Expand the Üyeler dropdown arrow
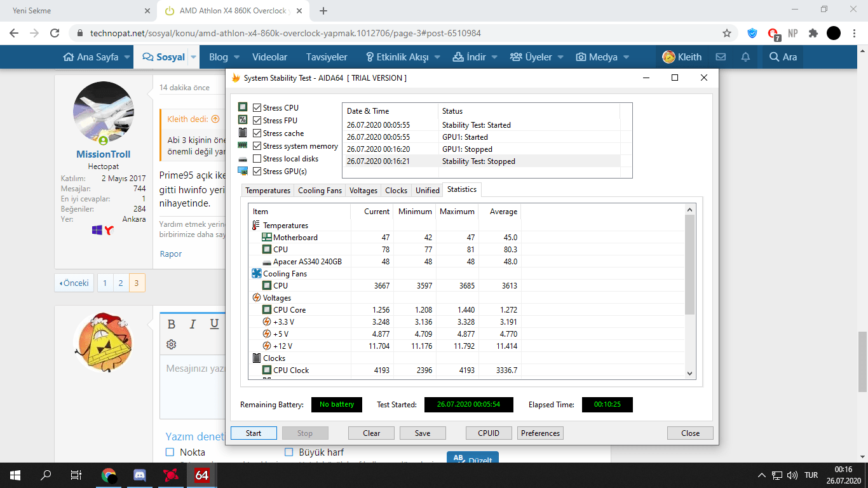The image size is (868, 488). 560,57
